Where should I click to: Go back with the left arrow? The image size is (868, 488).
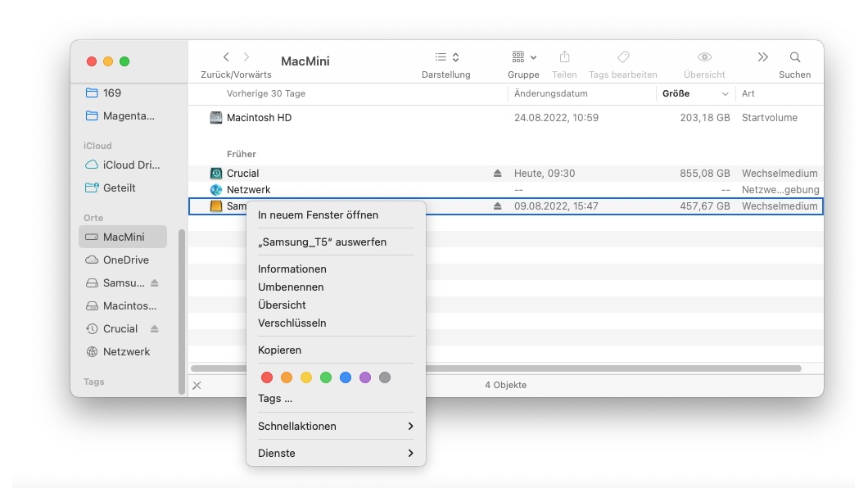tap(226, 57)
